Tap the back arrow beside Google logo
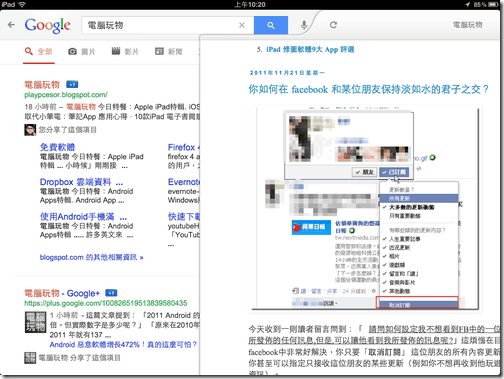The height and width of the screenshot is (379, 504). [11, 25]
